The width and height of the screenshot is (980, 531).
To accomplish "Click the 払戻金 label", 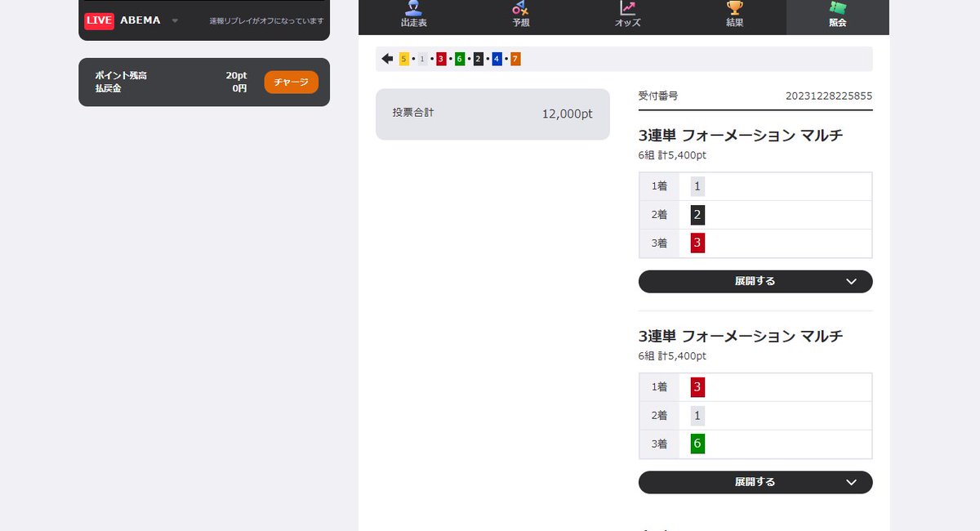I will (x=108, y=88).
